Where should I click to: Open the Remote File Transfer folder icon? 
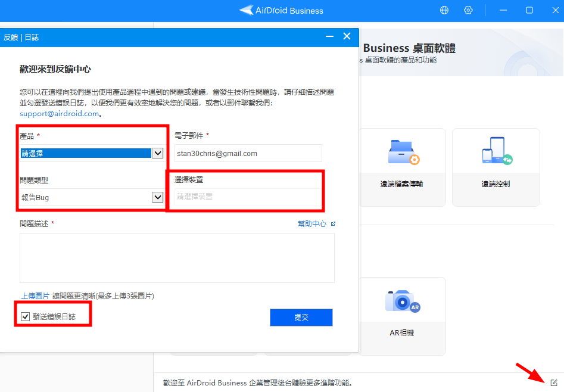[404, 151]
